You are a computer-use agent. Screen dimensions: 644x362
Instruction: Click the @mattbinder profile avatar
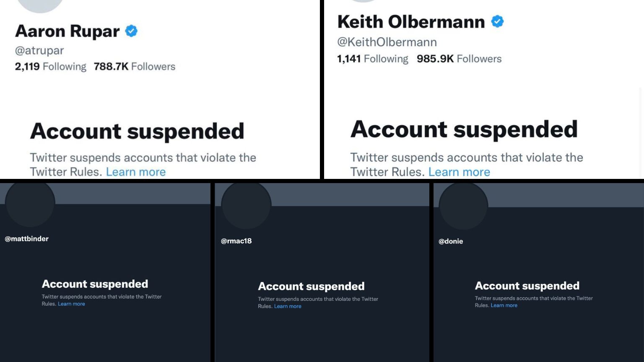[30, 203]
